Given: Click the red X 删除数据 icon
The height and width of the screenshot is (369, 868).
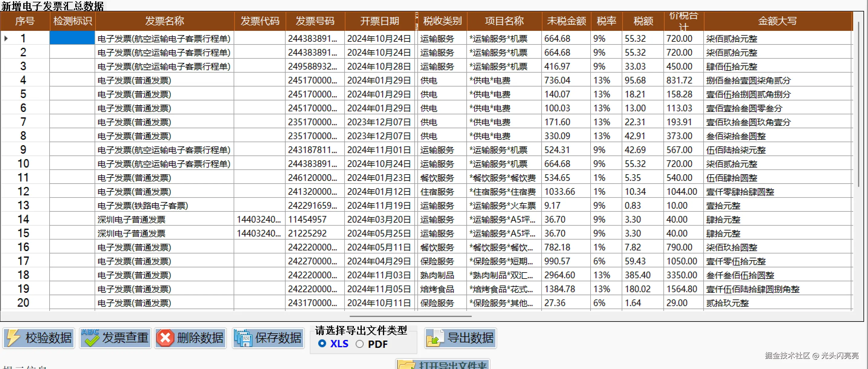Looking at the screenshot, I should [x=165, y=338].
